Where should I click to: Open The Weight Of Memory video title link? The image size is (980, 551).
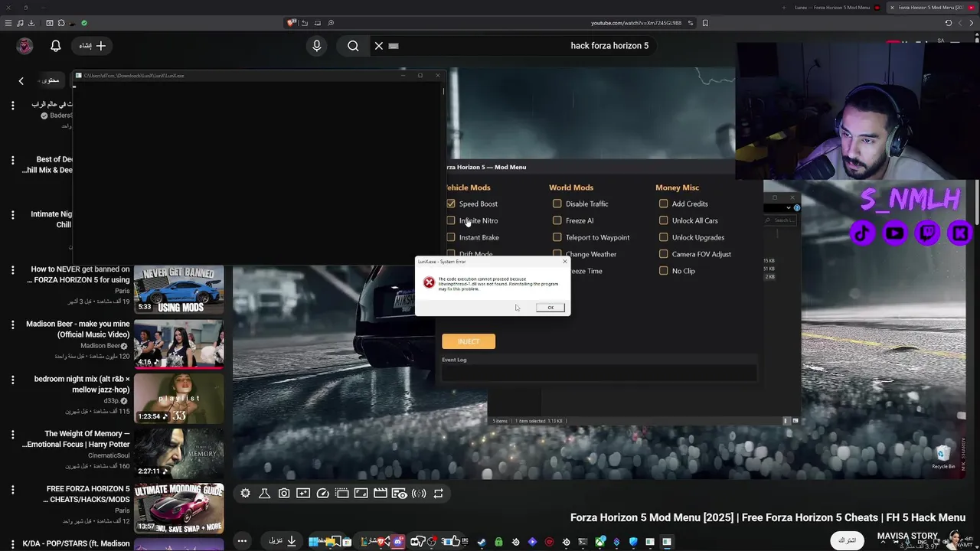tap(77, 439)
